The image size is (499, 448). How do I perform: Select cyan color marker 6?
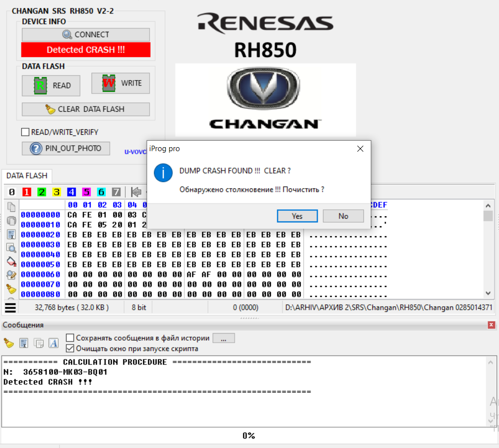click(x=101, y=192)
